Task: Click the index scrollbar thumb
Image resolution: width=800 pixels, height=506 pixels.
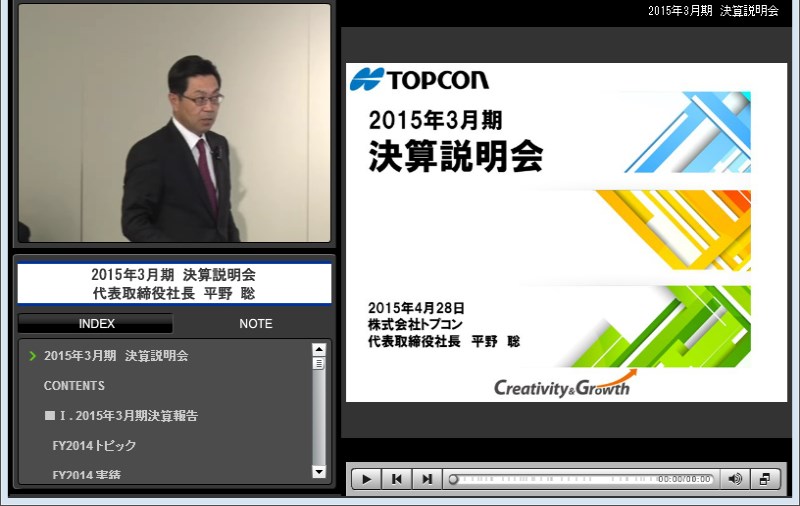Action: tap(319, 363)
